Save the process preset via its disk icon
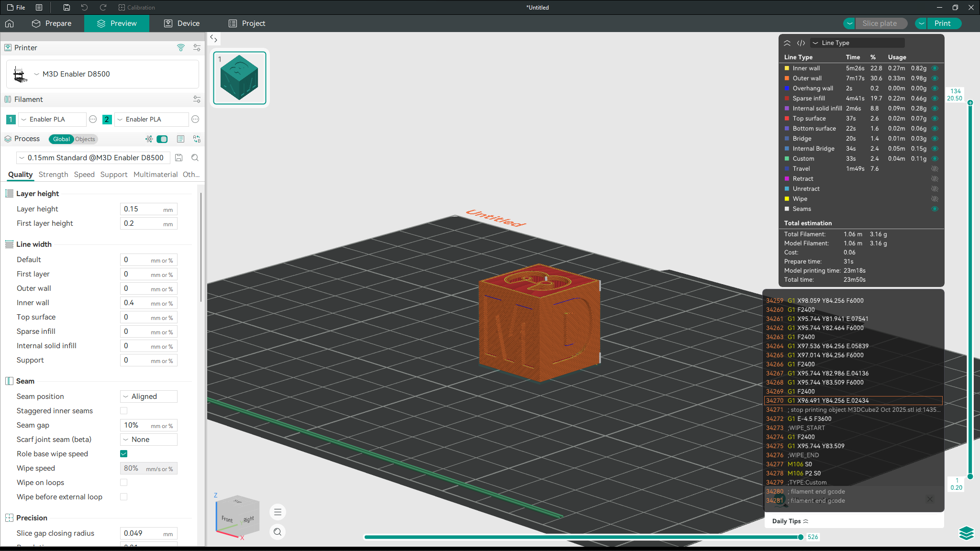Image resolution: width=980 pixels, height=551 pixels. pos(179,158)
